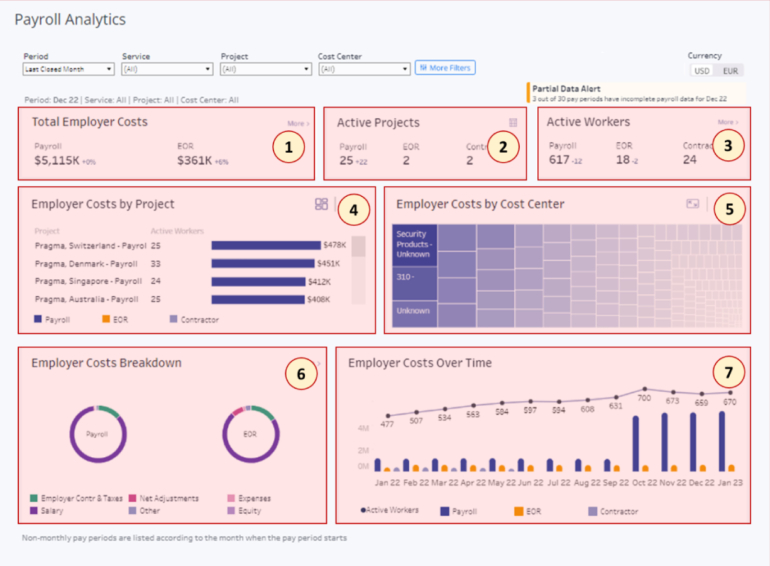Open the Project filter dropdown
Viewport: 770px width, 566px height.
265,69
